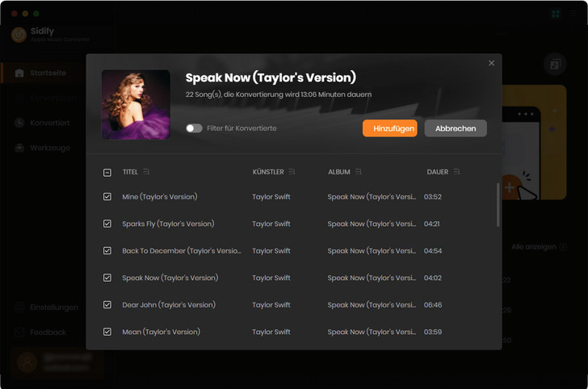Select title Mean (Taylor's Version)

tap(162, 332)
